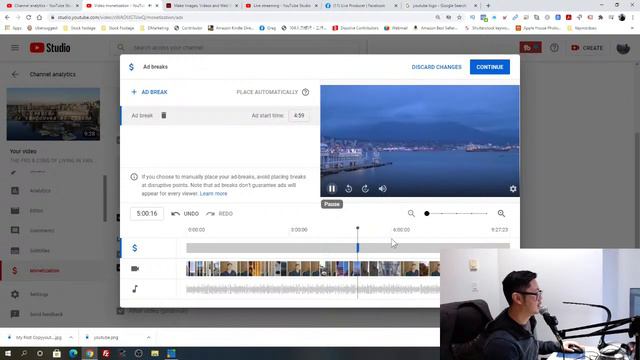
Task: Mute the preview volume
Action: (x=382, y=189)
